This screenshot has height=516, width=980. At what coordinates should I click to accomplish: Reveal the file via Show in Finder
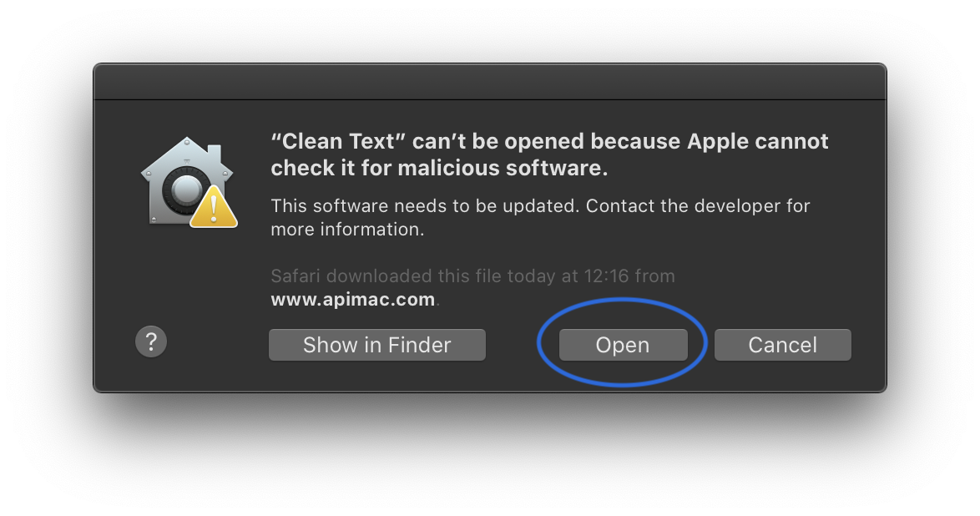376,345
